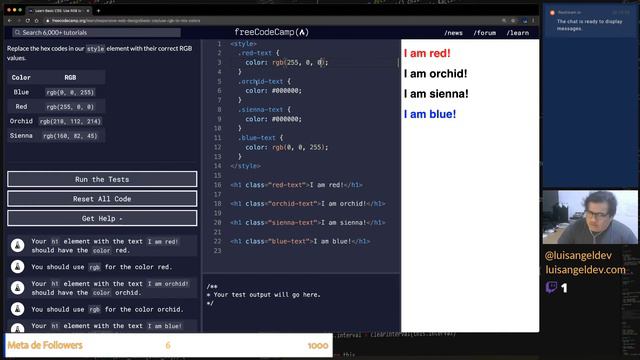
Task: Reload the freeCodeCamp page
Action: click(x=28, y=20)
